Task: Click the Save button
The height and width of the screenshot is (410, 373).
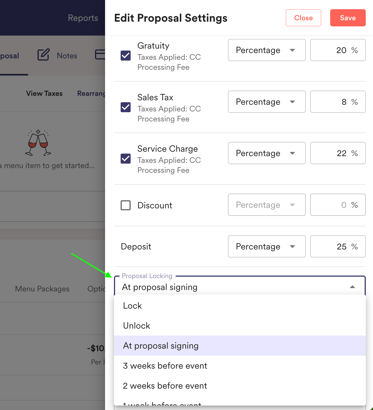Action: (348, 18)
